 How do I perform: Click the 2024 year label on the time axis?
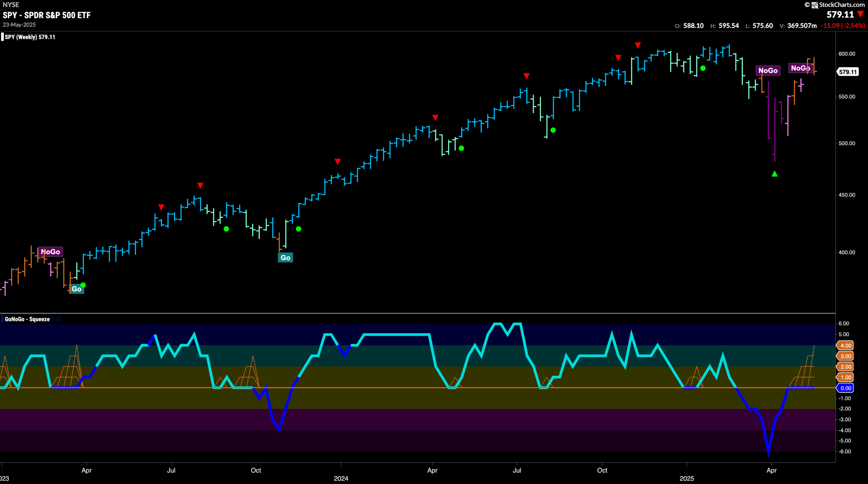[x=341, y=479]
